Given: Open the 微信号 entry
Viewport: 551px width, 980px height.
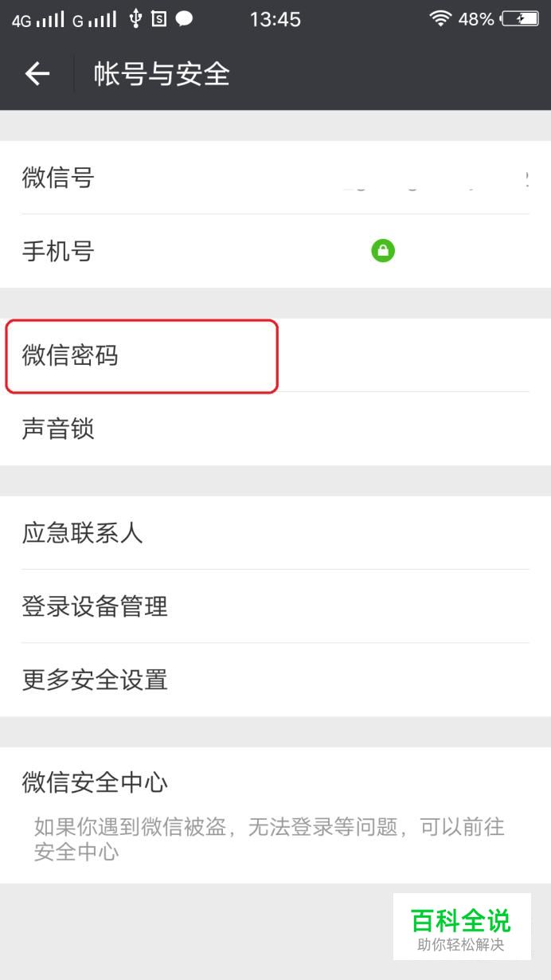Looking at the screenshot, I should tap(275, 178).
